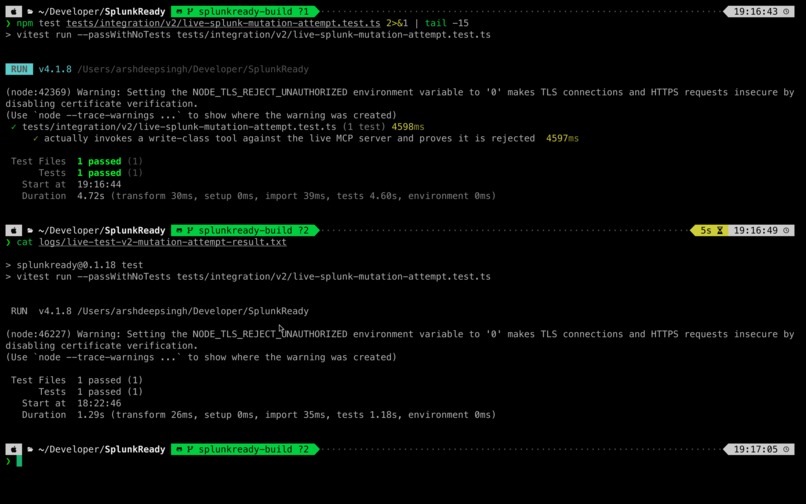Click the plain 'RUN' text in the cat output
Viewport: 806px width, 504px height.
[x=19, y=311]
